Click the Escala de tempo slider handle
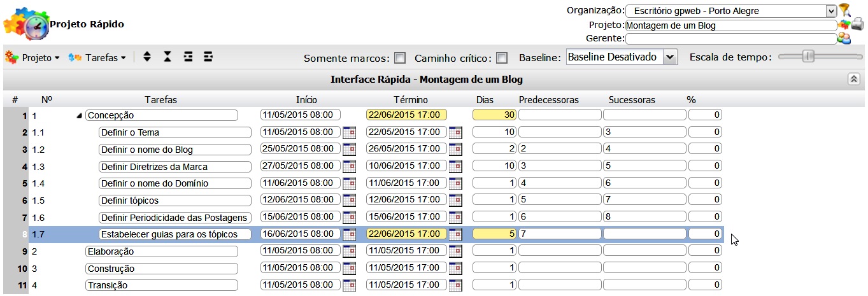Screen dimensions: 868x296 pos(808,57)
